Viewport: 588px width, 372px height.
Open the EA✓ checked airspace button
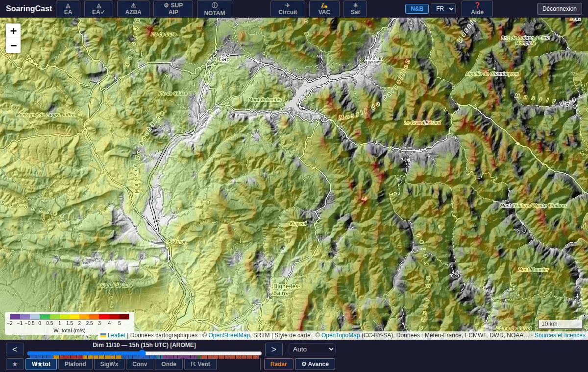(x=98, y=9)
